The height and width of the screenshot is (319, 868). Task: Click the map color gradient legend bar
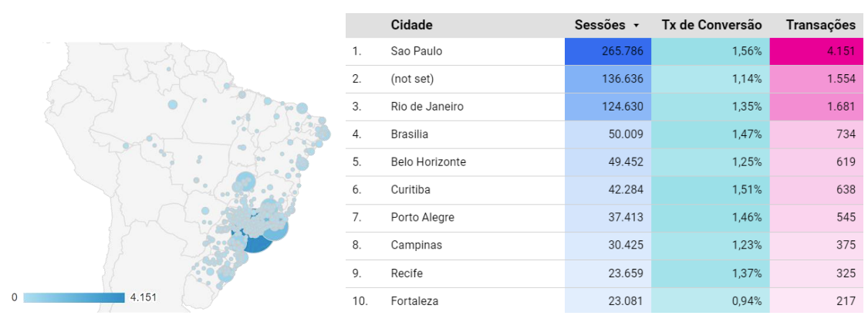coord(74,297)
